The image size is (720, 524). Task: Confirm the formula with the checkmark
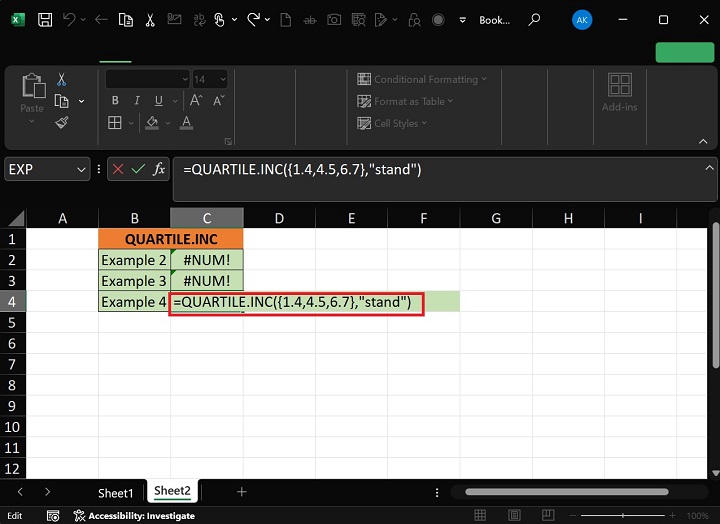click(x=138, y=169)
